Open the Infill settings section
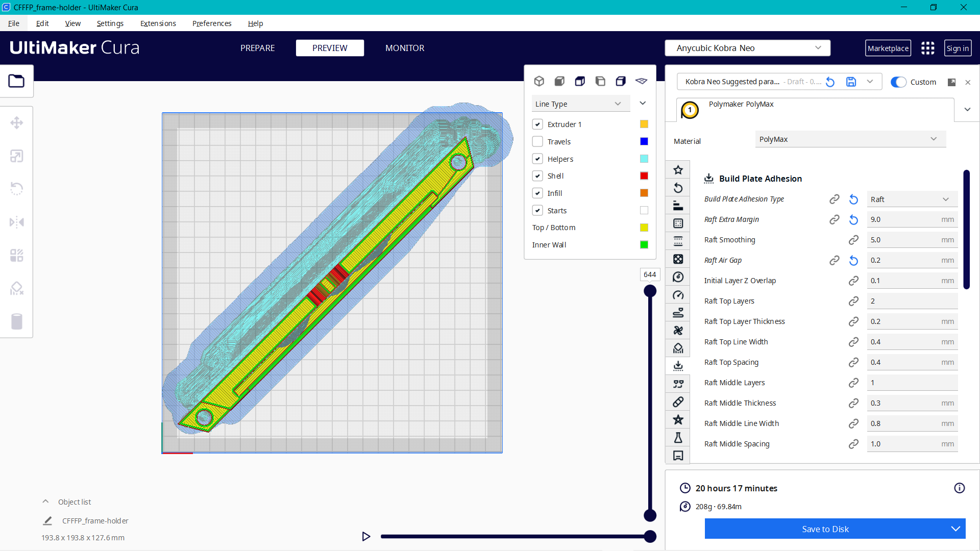The height and width of the screenshot is (551, 980). (x=678, y=259)
